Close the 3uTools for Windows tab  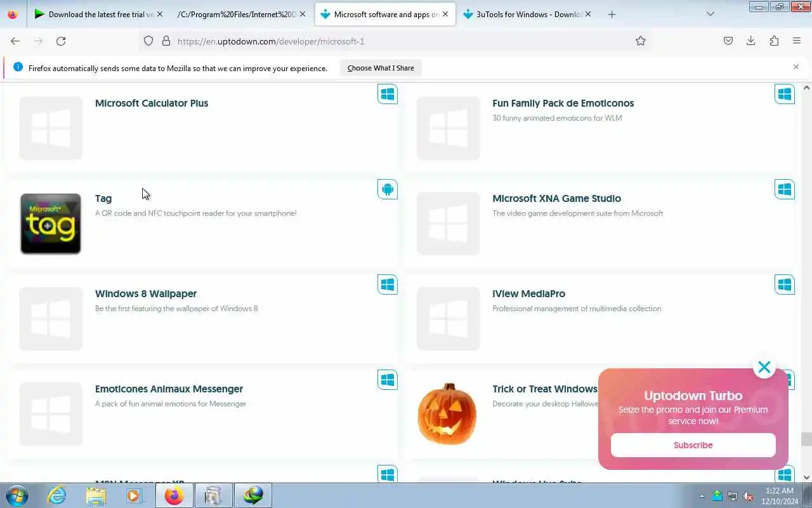pyautogui.click(x=588, y=14)
